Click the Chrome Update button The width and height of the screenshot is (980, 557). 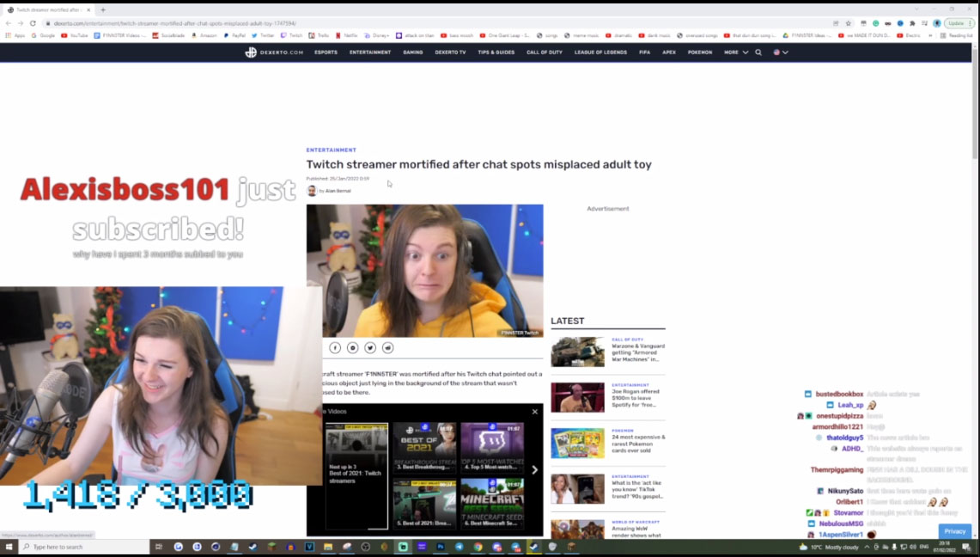pos(959,23)
